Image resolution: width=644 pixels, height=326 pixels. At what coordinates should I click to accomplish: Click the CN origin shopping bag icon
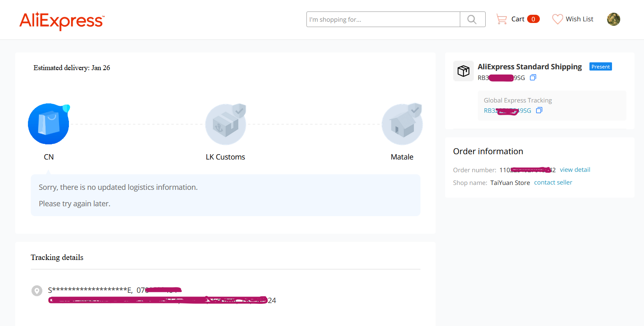(x=49, y=124)
